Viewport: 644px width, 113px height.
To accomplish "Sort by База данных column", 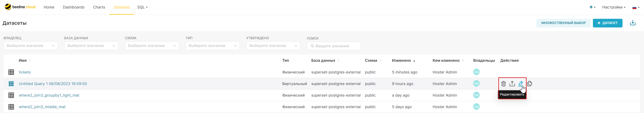I will (325, 60).
